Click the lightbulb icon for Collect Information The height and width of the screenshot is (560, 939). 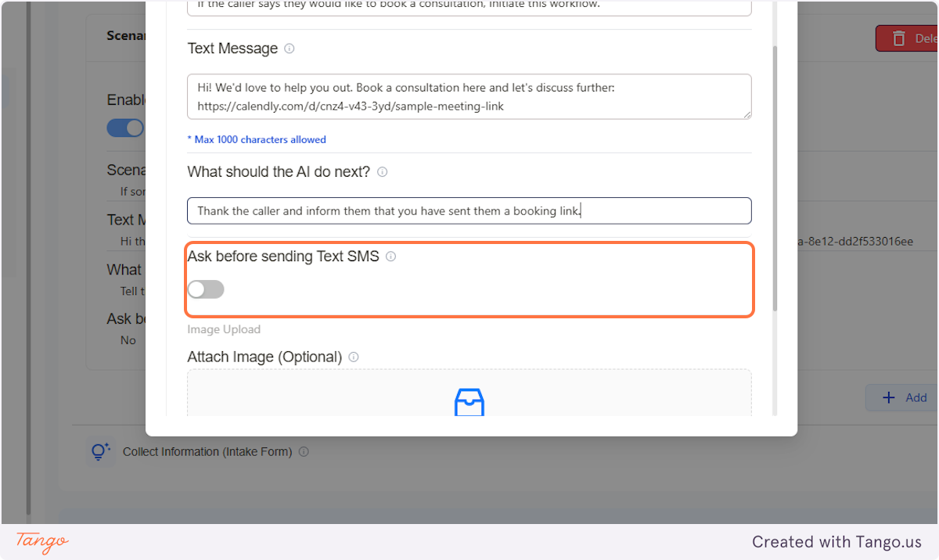point(100,451)
